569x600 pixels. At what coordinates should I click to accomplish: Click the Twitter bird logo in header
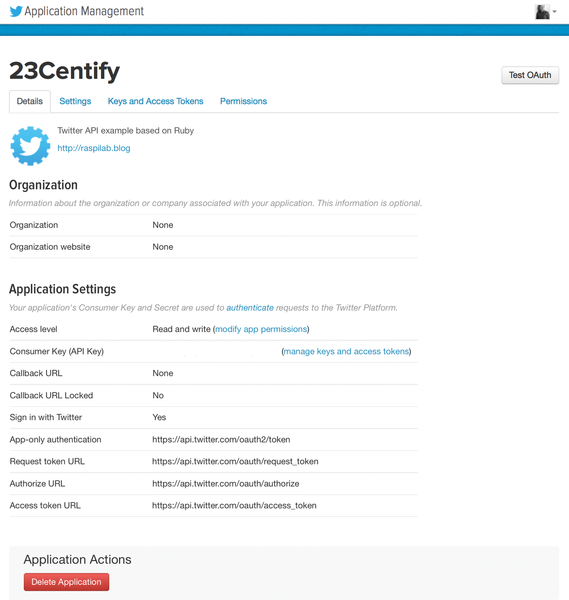click(16, 11)
